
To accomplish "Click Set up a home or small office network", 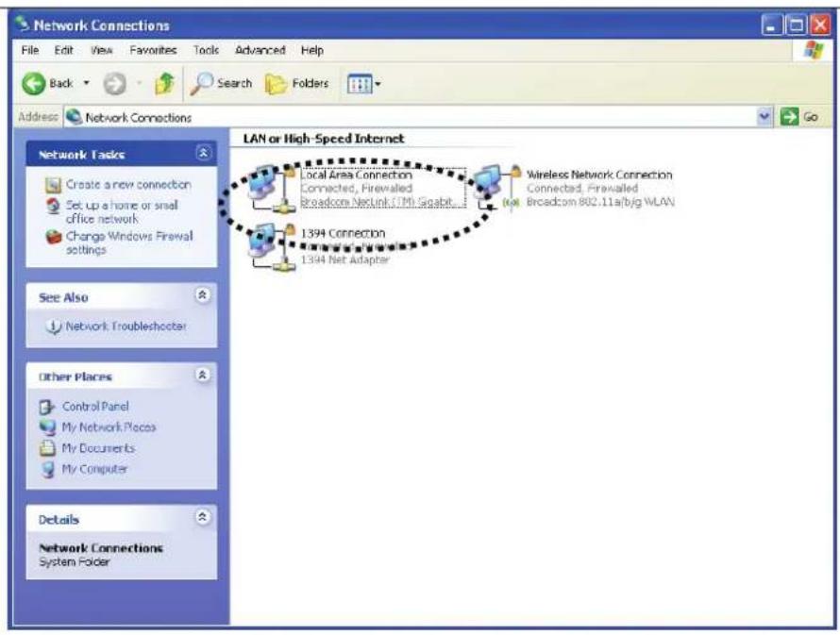I will (x=122, y=212).
